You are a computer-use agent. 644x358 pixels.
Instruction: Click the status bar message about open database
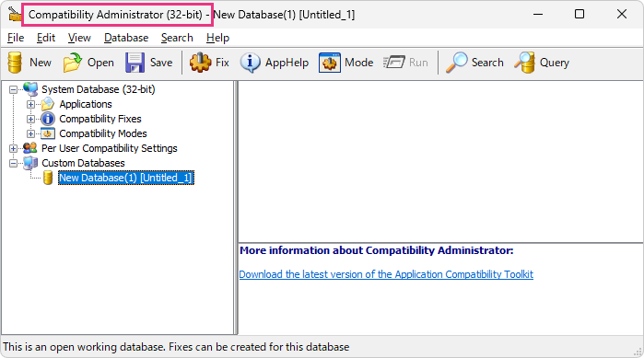(x=176, y=347)
